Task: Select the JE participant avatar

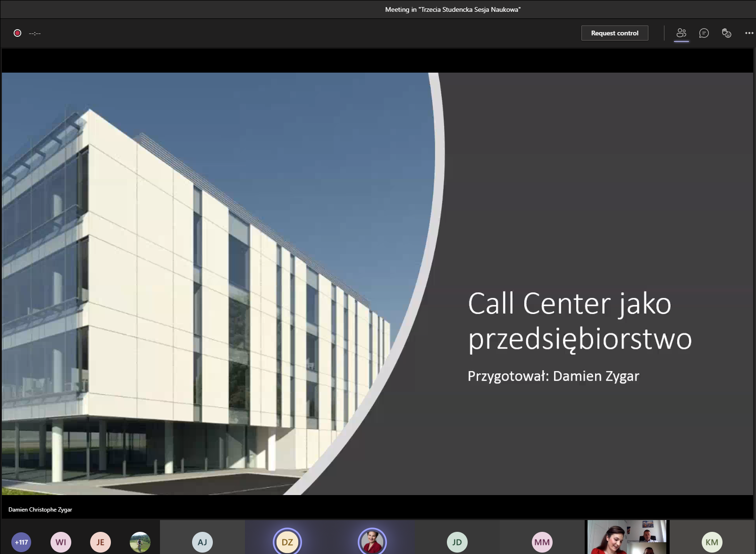Action: pos(101,542)
